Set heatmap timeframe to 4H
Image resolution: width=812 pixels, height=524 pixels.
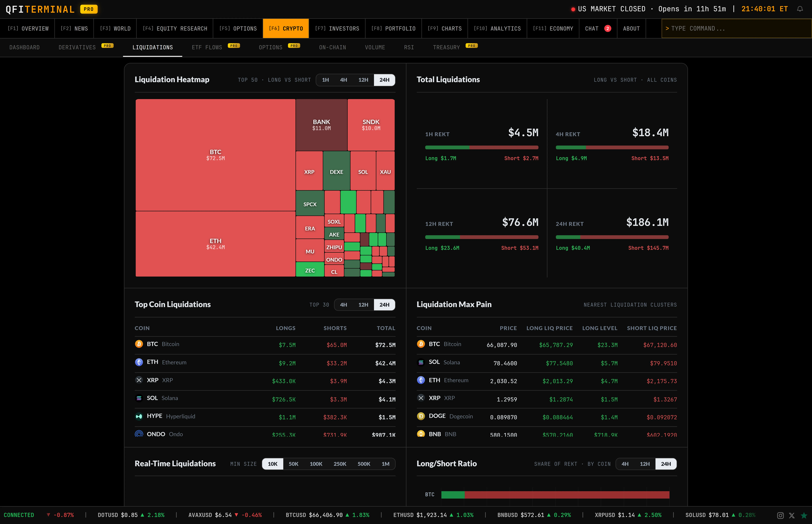point(344,80)
